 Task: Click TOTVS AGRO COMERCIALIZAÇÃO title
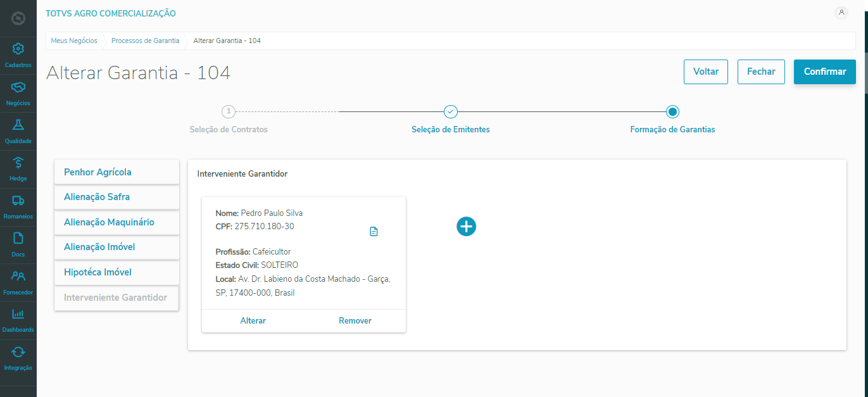pyautogui.click(x=111, y=13)
